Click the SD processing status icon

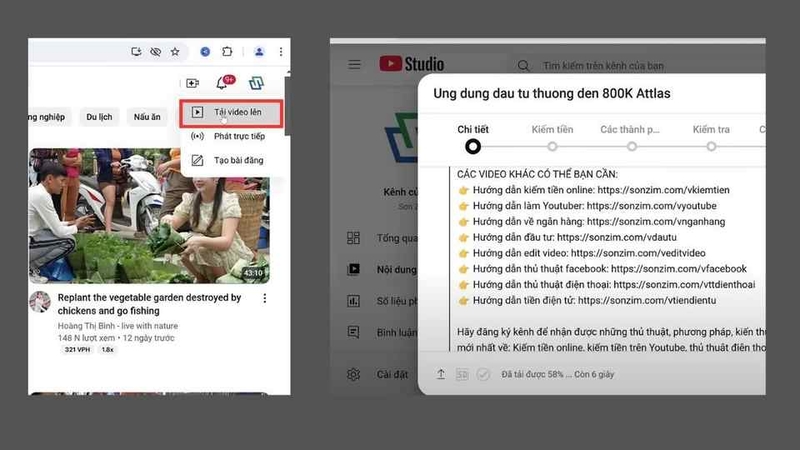pyautogui.click(x=462, y=375)
